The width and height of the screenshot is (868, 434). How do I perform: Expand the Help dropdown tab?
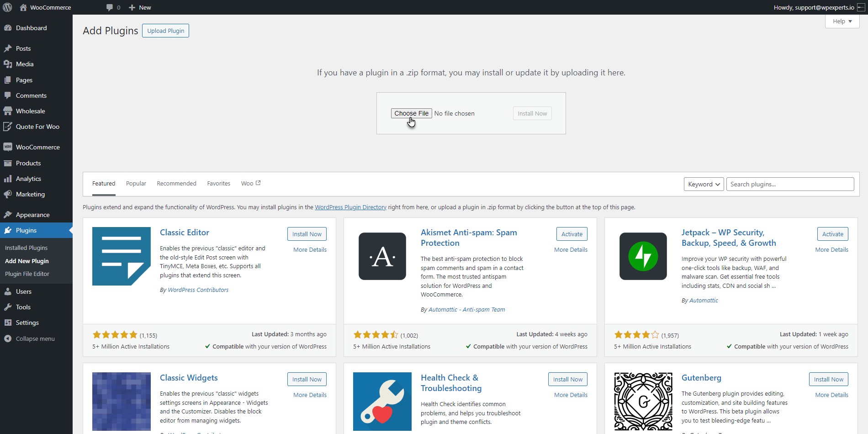(842, 21)
